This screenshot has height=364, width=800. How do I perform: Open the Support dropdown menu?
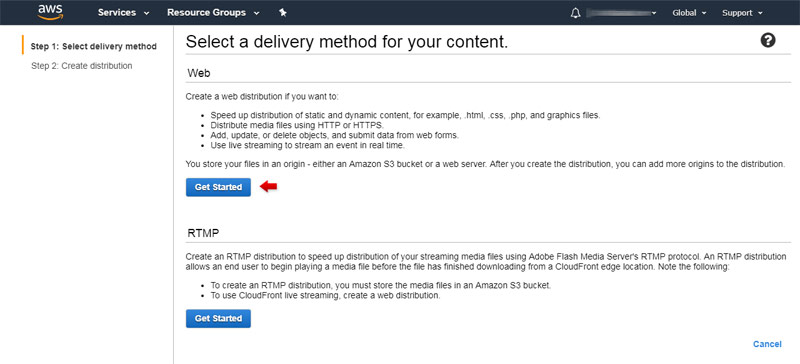click(742, 13)
